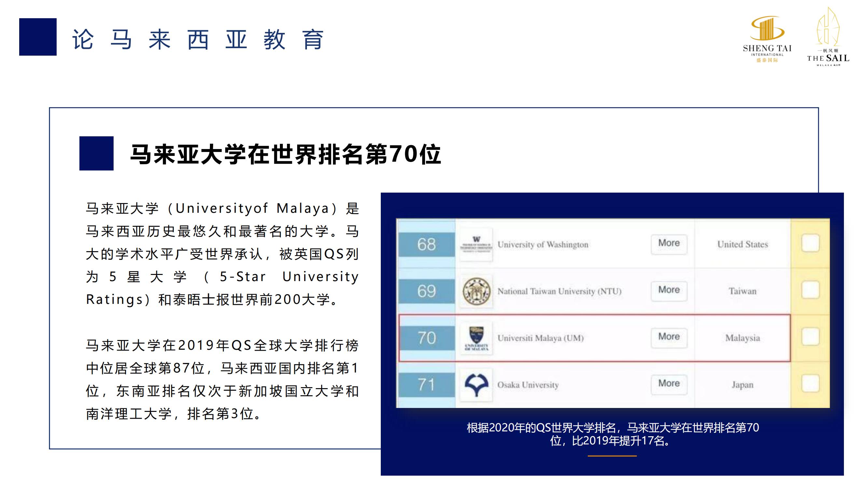
Task: Click Osaka University name
Action: pos(528,385)
